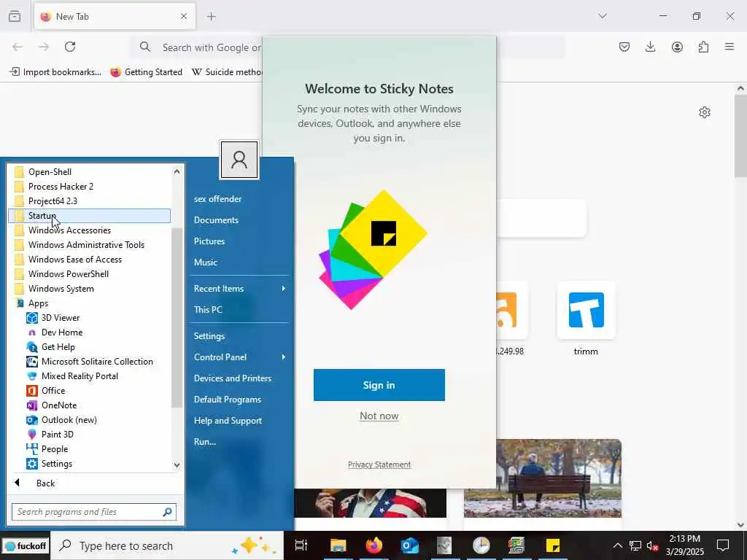Open Outlook from the taskbar
This screenshot has width=747, height=560.
tap(409, 545)
